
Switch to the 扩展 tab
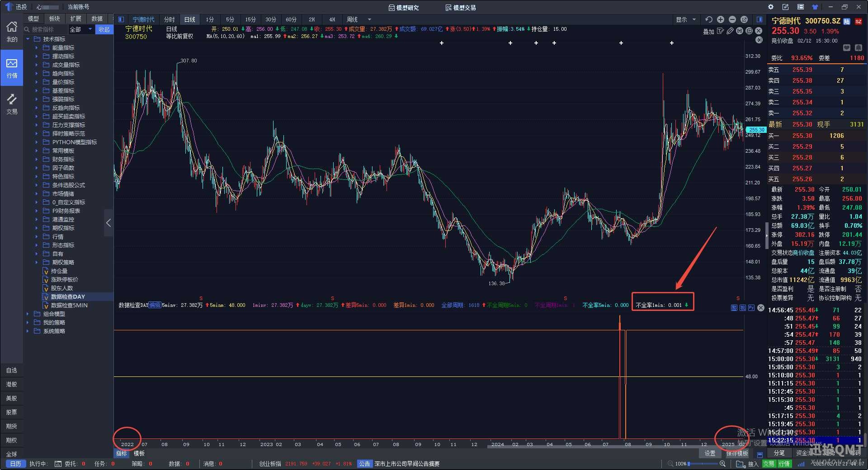click(76, 19)
